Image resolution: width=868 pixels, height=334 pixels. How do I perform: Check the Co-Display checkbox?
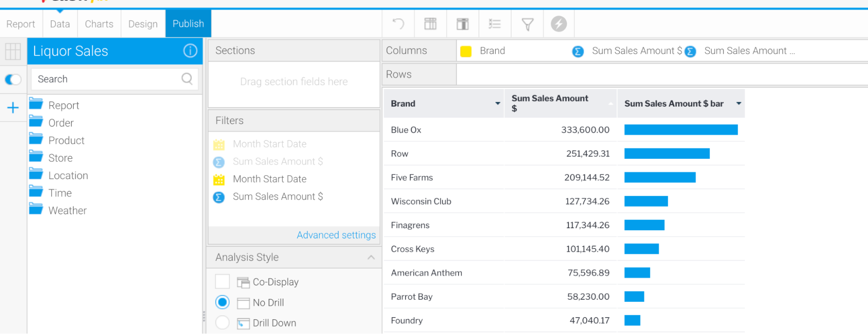(222, 282)
